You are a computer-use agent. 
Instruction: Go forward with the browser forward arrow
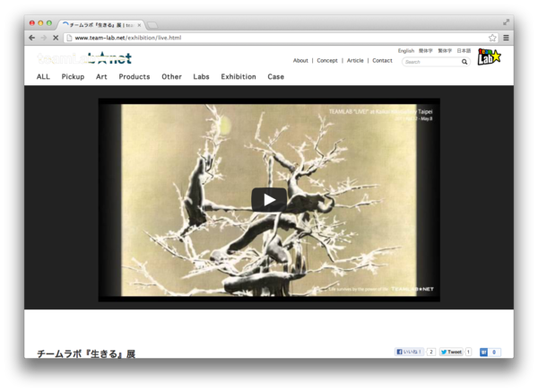point(44,38)
